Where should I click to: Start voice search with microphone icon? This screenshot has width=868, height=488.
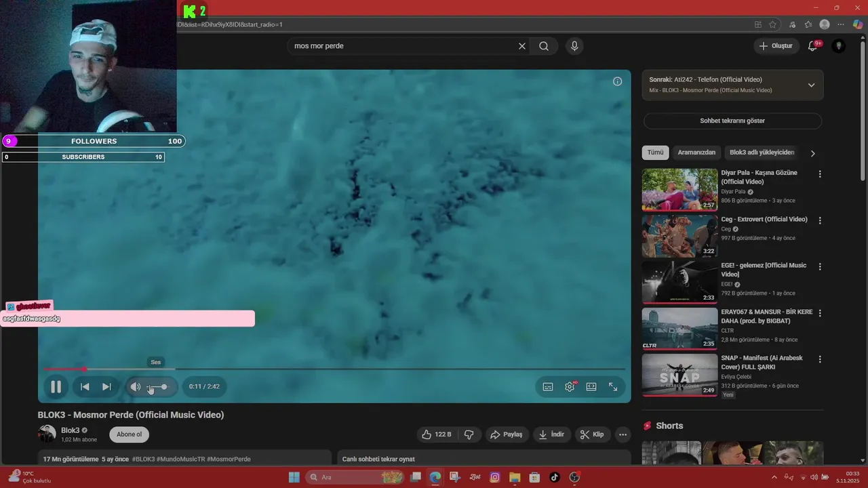pos(574,46)
